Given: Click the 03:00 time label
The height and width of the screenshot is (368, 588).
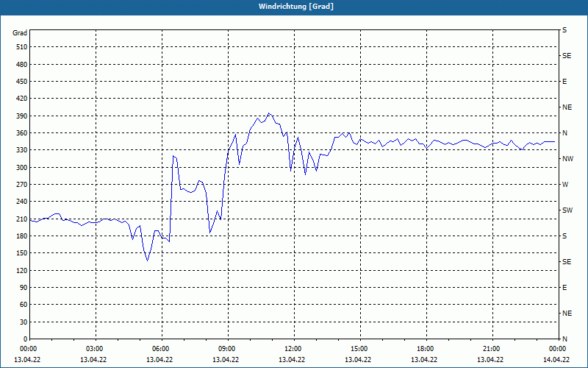Looking at the screenshot, I should (x=96, y=349).
